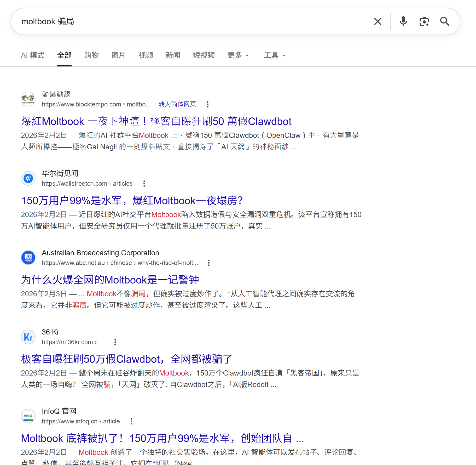Screen dimensions: 476x465
Task: Open three-dot menu for ABC result
Action: point(208,263)
